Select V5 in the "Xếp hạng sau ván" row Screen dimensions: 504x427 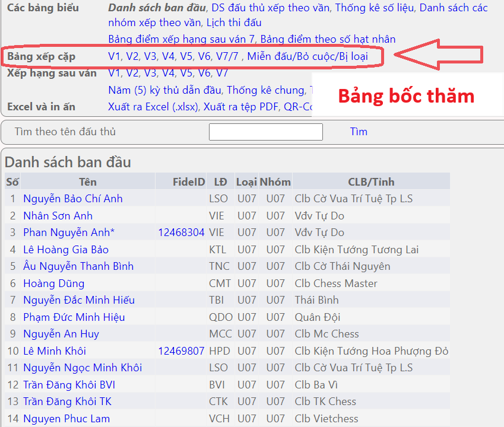186,74
